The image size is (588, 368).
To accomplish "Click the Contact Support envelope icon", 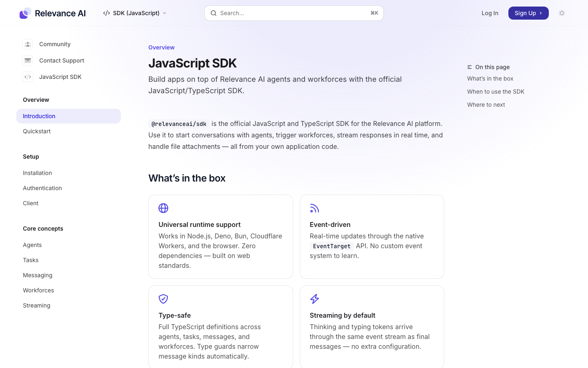I will click(28, 61).
